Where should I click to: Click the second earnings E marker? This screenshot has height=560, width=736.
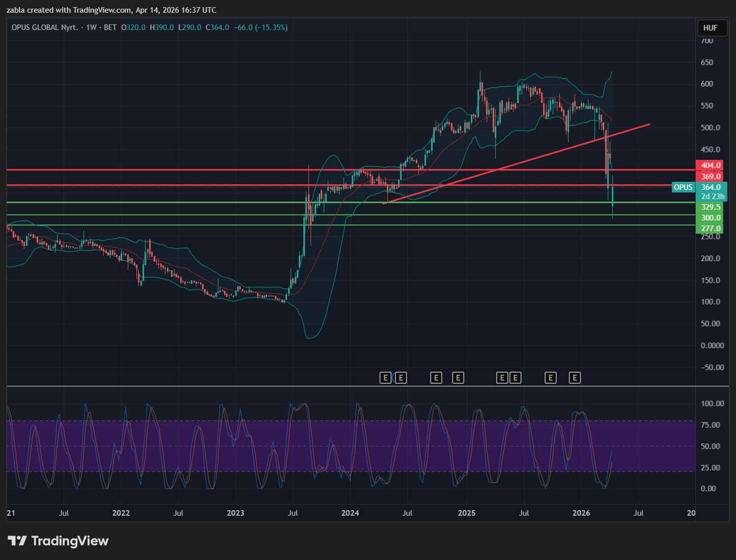[x=401, y=378]
